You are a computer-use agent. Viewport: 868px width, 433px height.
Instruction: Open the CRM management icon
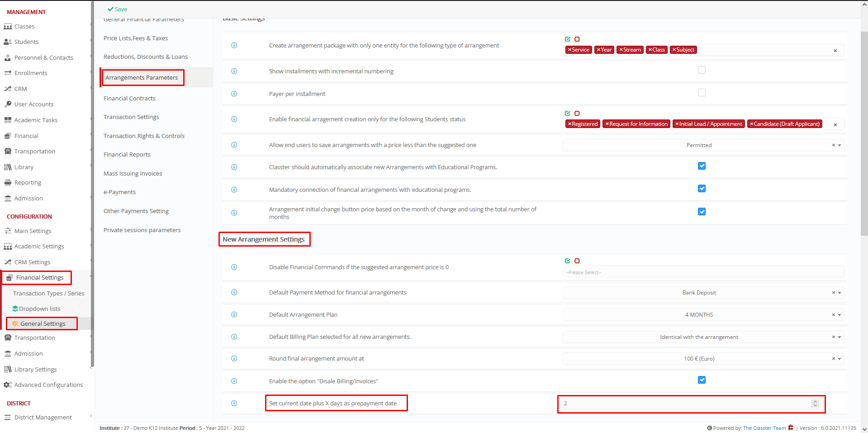click(x=8, y=89)
